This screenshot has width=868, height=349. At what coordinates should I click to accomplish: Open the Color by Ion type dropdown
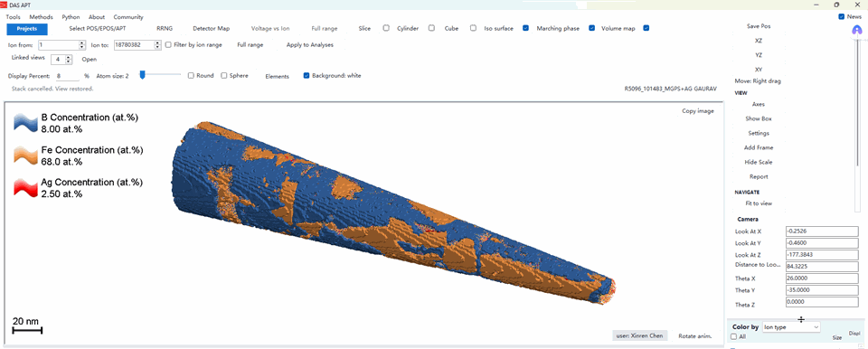click(x=791, y=327)
